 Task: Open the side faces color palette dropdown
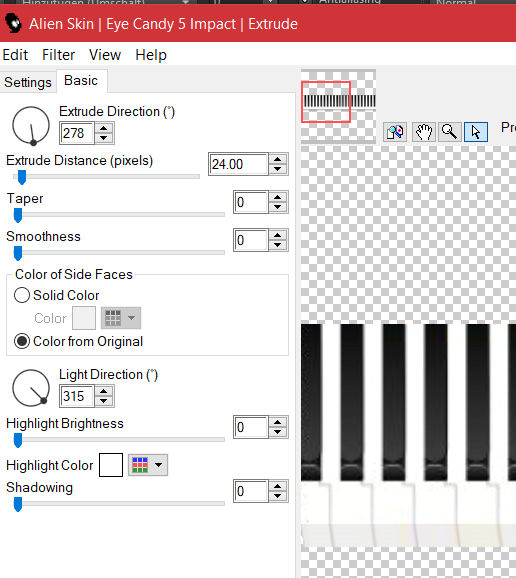click(121, 318)
